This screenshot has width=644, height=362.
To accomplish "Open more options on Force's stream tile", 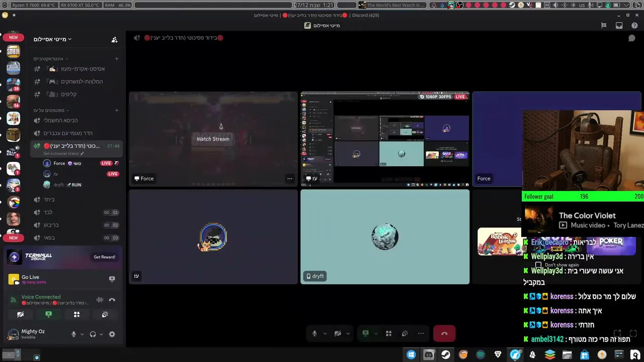I will (289, 178).
